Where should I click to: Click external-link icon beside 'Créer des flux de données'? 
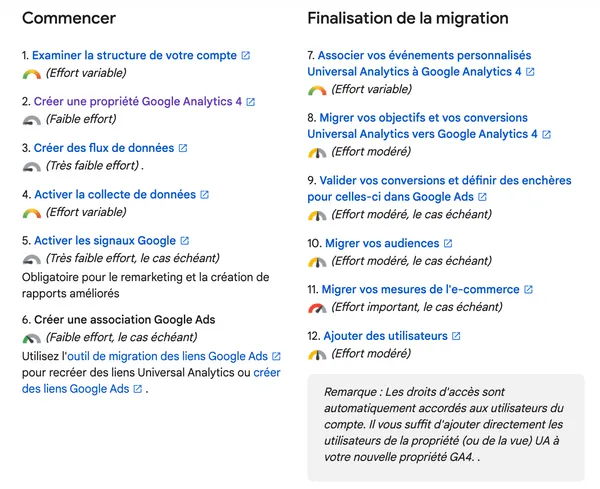pos(183,148)
